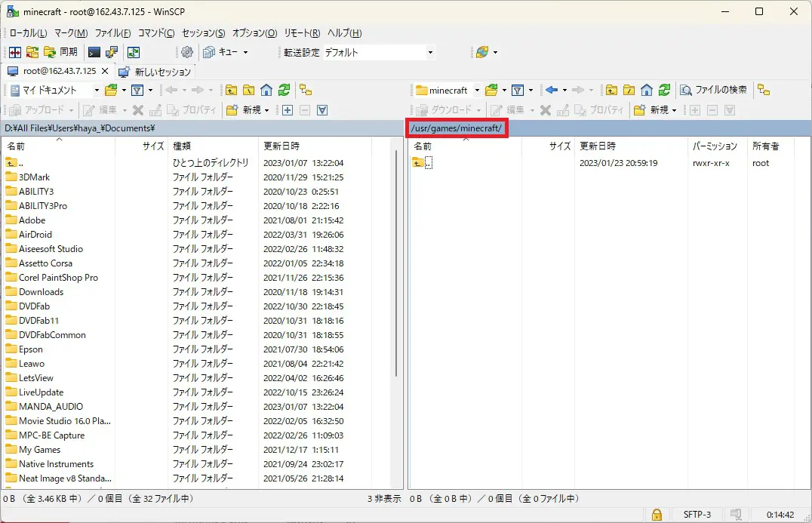Go to remote root directory icon
Image resolution: width=812 pixels, height=523 pixels.
(629, 90)
